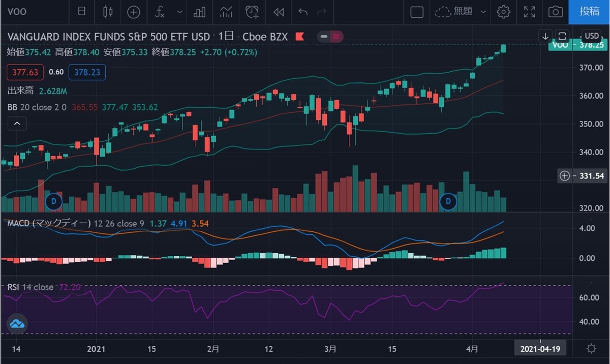The image size is (610, 364).
Task: Select the 出来高 volume indicator label
Action: click(19, 91)
